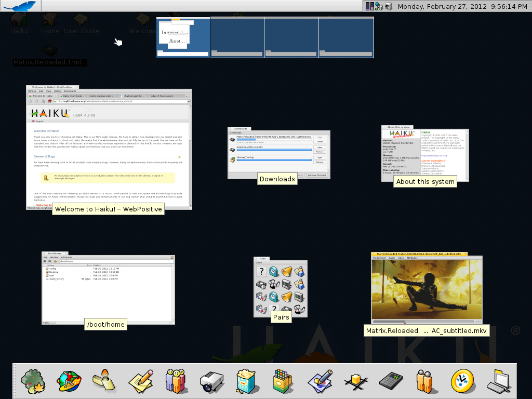Click the computer workstation icon in dock
532x399 pixels.
(498, 382)
